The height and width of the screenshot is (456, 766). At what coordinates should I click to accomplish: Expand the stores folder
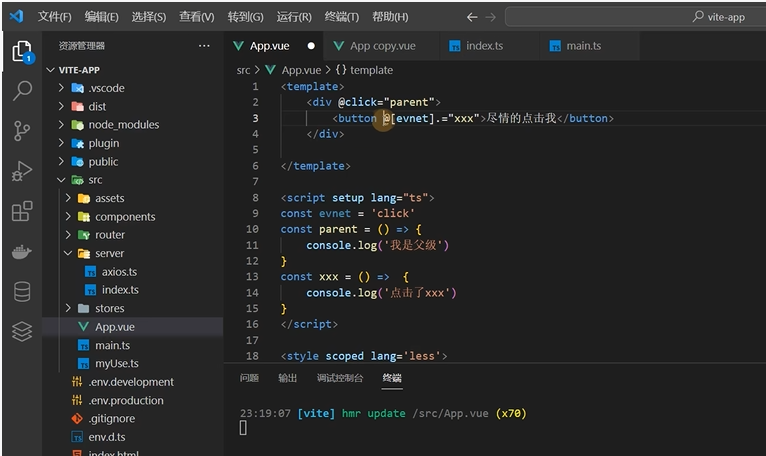pyautogui.click(x=68, y=308)
